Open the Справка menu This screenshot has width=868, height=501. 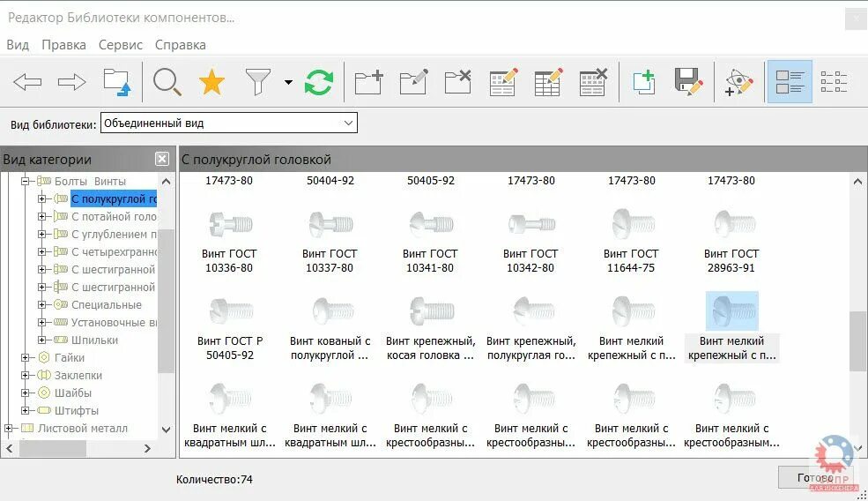coord(181,45)
